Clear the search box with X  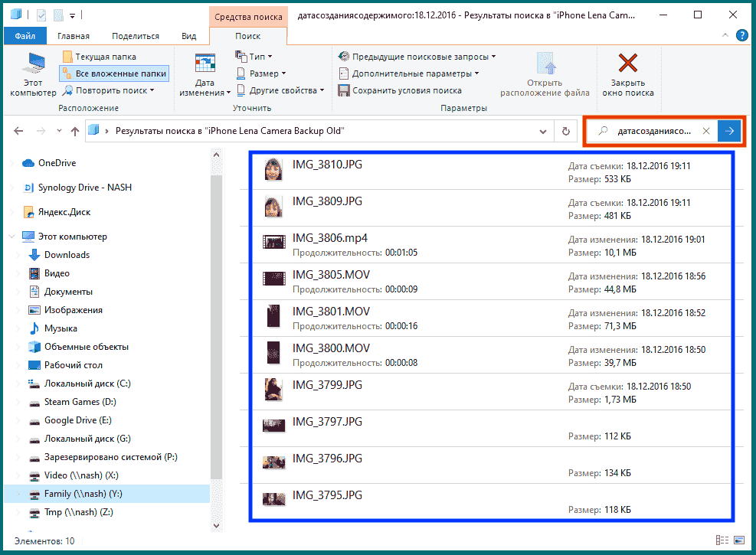tap(706, 131)
